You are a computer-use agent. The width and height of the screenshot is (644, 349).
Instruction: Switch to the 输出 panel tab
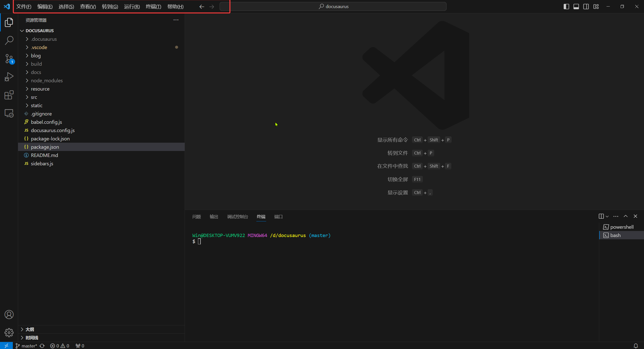point(214,217)
